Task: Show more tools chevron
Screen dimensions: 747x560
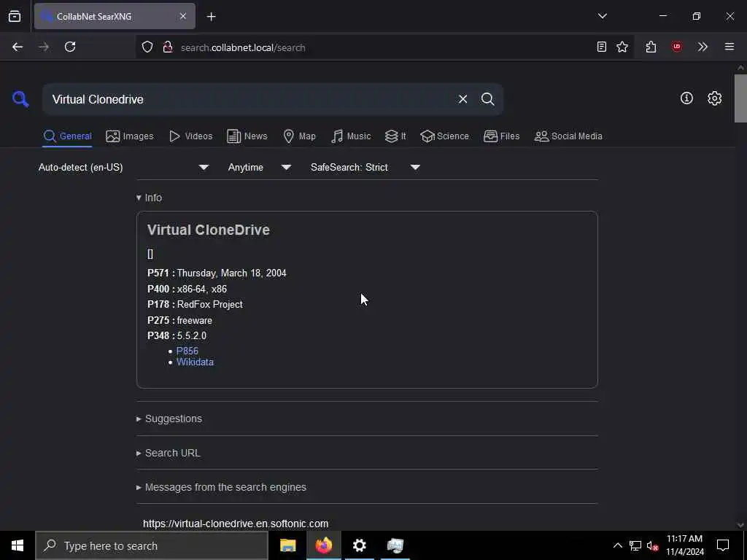Action: 703,47
